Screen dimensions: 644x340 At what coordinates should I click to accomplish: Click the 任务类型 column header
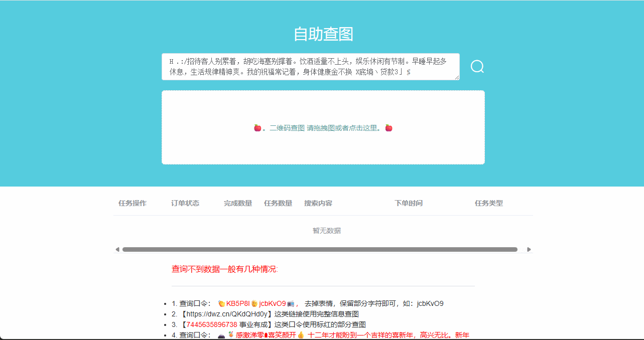pos(489,203)
